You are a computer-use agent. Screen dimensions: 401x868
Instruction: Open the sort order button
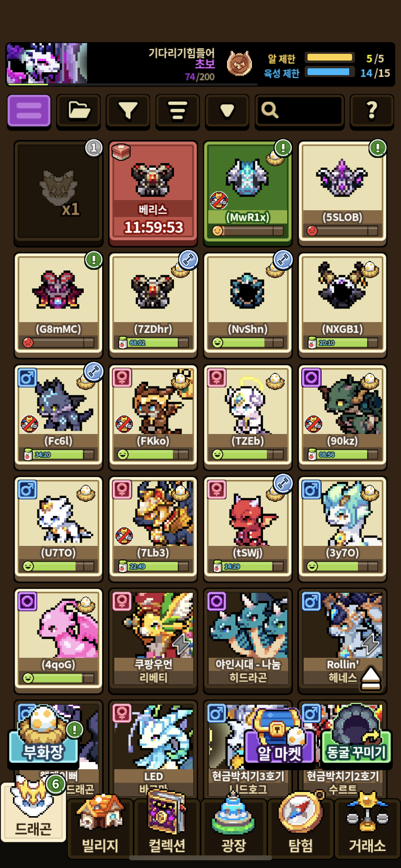[177, 111]
